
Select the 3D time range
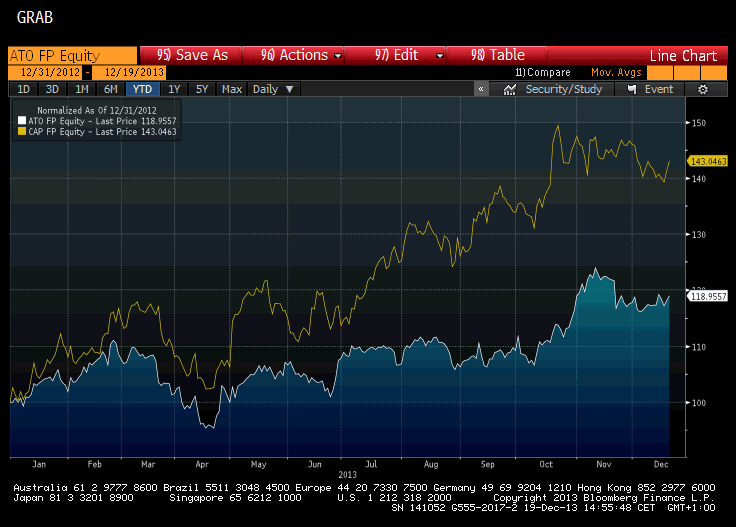pyautogui.click(x=52, y=89)
